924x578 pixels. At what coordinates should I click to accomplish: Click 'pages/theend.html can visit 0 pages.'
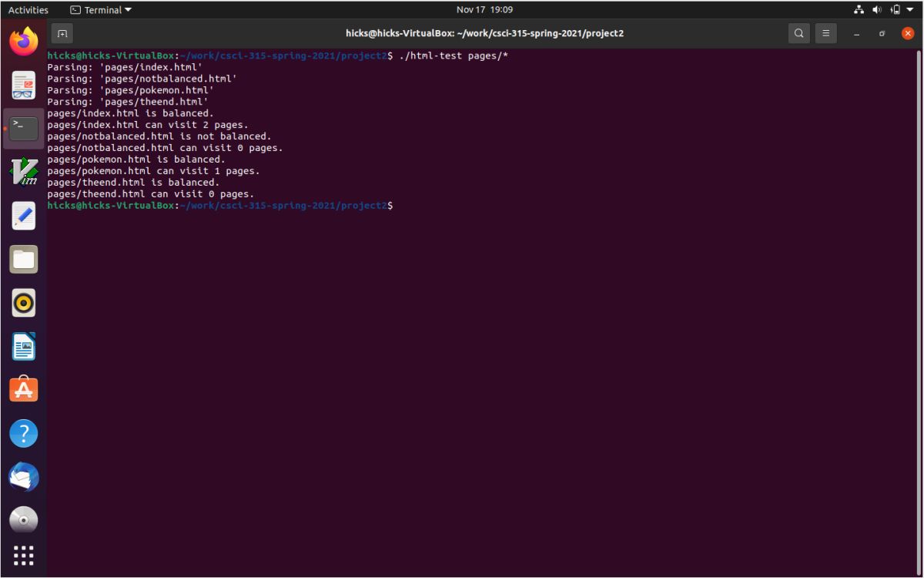click(151, 194)
